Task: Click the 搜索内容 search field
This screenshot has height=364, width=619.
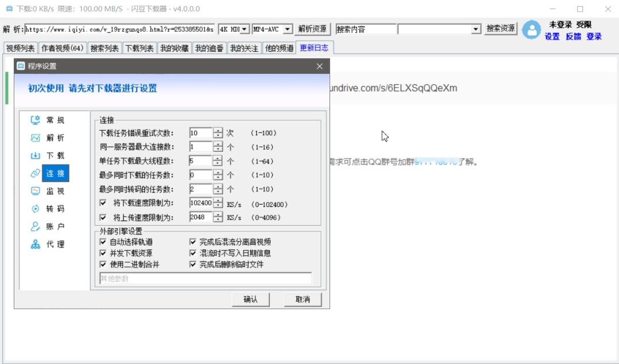Action: [x=366, y=29]
